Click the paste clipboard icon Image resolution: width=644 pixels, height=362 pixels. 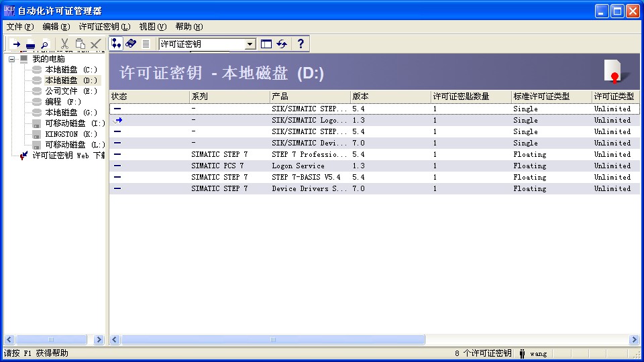click(x=80, y=44)
